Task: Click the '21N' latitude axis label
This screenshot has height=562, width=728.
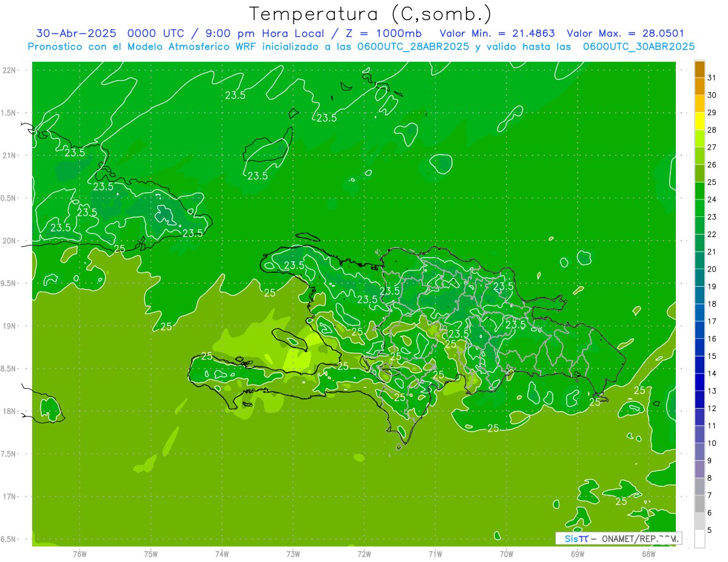Action: (x=9, y=155)
